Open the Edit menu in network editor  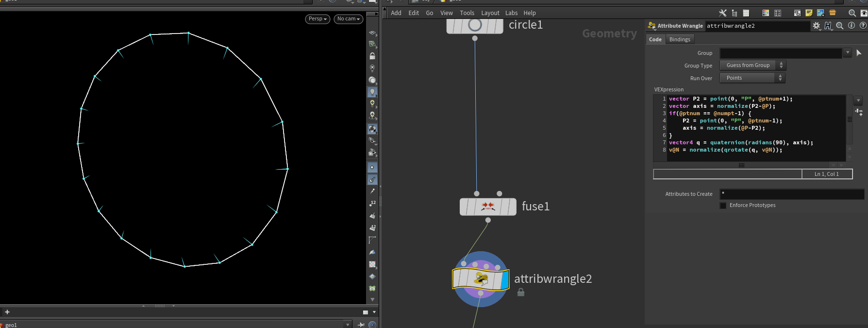pyautogui.click(x=414, y=13)
